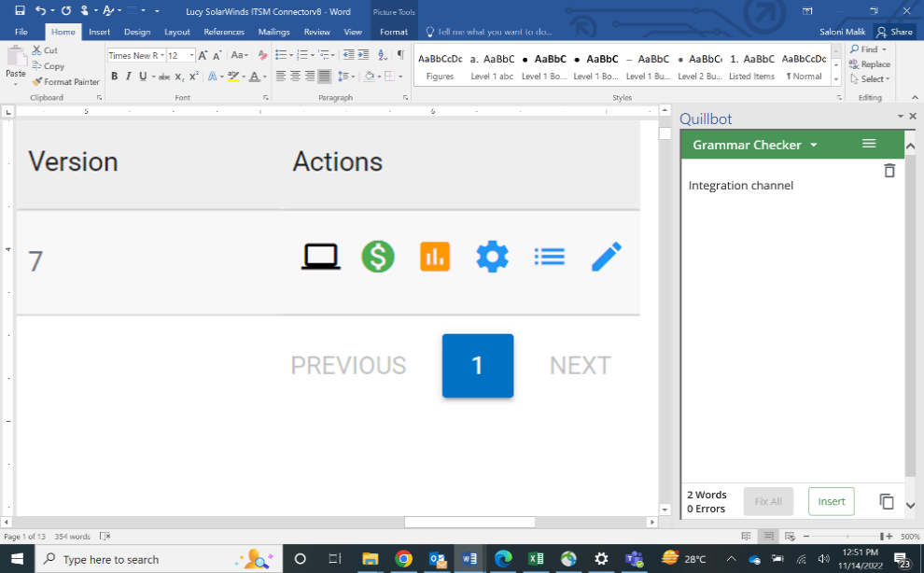The width and height of the screenshot is (924, 573).
Task: Toggle bold formatting
Action: 114,76
